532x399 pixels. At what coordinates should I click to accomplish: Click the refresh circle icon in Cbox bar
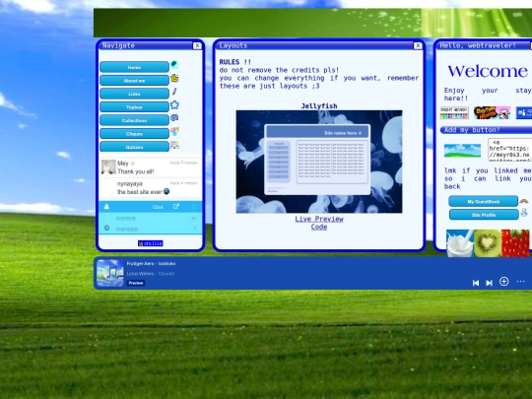194,206
